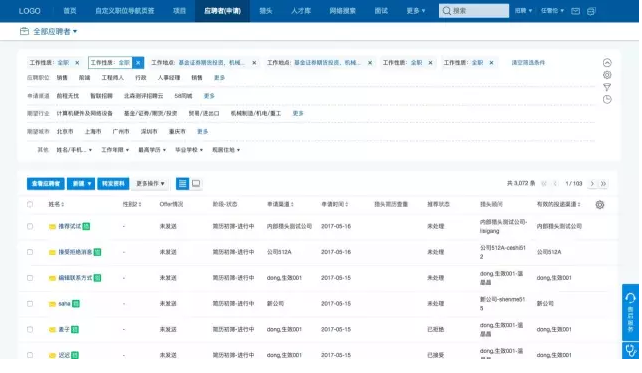Screen dimensions: 642x373
Task: Switch to card view icon
Action: 197,185
